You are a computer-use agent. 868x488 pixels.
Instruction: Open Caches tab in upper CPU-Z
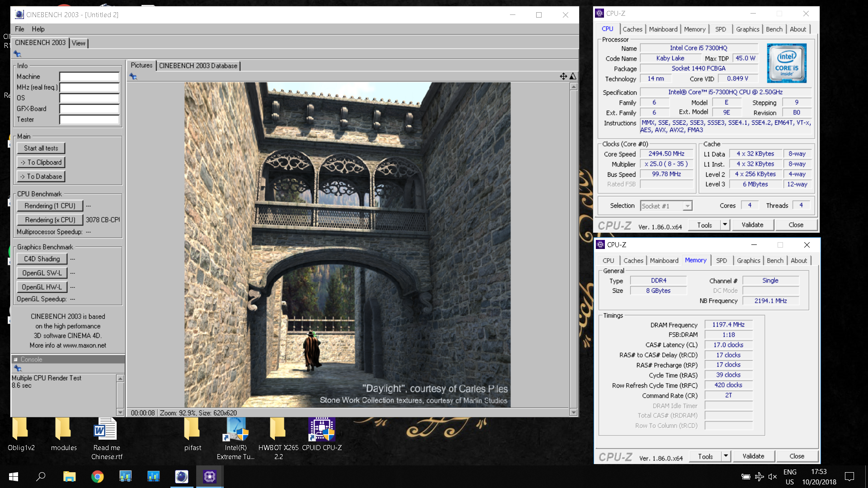[632, 29]
